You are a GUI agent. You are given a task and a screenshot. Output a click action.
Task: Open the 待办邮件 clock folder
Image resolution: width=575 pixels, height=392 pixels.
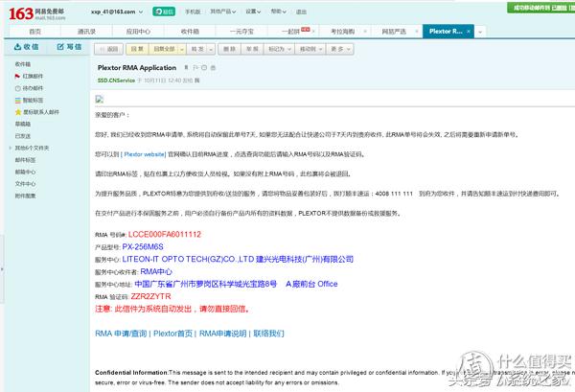29,88
